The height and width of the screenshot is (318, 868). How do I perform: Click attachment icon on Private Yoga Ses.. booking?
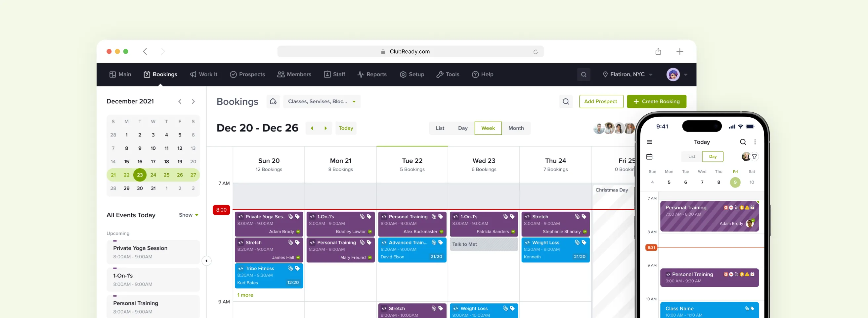(290, 216)
